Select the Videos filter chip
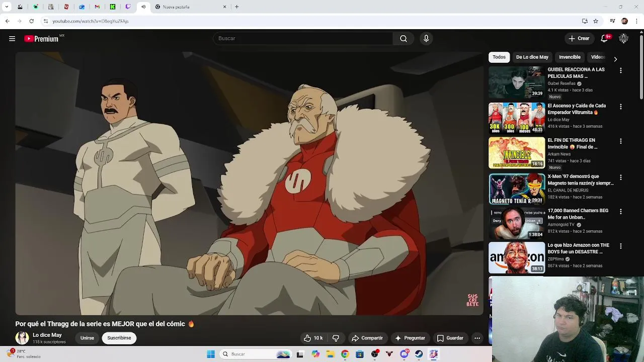644x362 pixels. coord(598,57)
